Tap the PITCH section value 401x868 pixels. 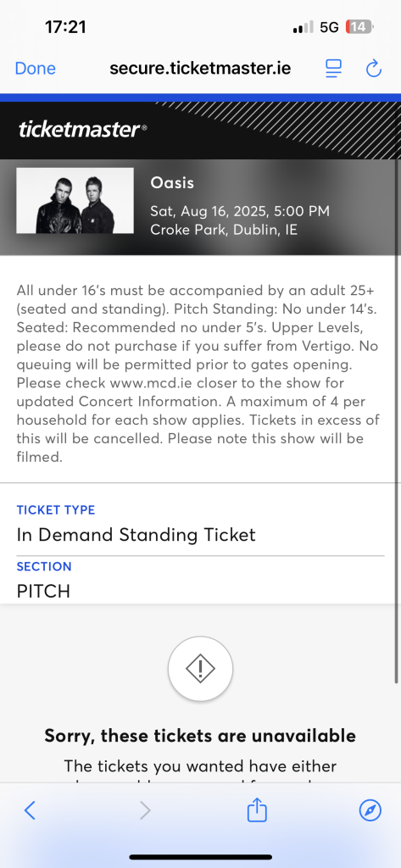point(43,591)
